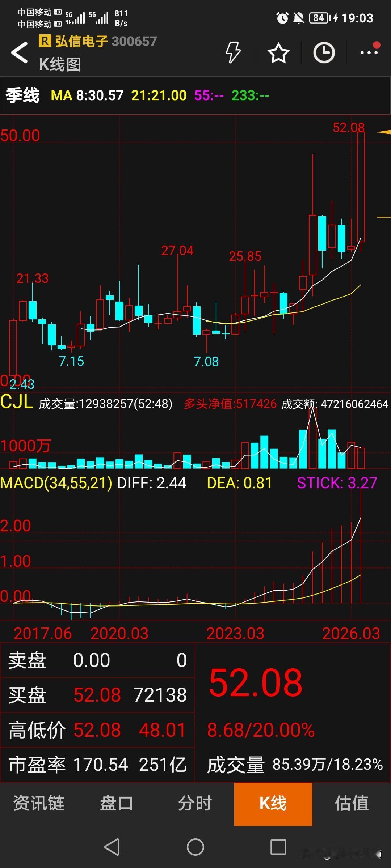Tap date marker 2026.03

pos(351,633)
